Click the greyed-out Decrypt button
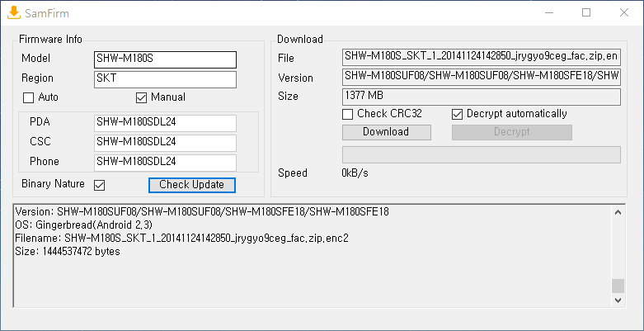This screenshot has height=331, width=644. 511,132
